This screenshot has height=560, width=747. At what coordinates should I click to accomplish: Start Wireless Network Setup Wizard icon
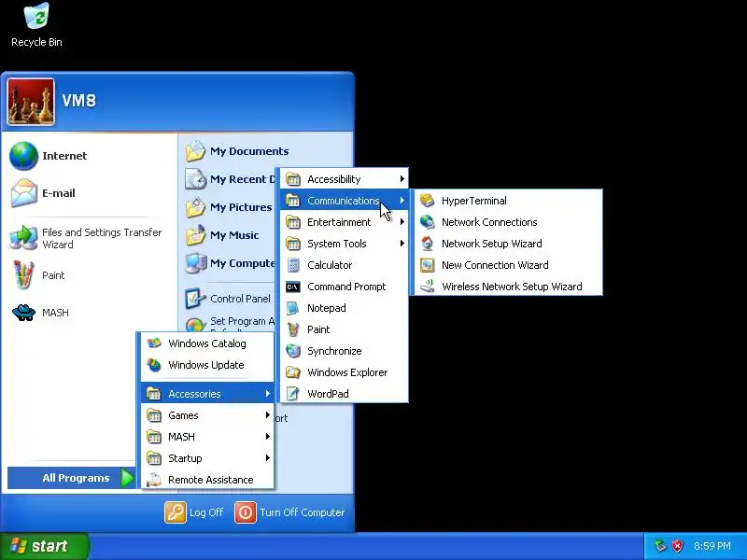click(428, 287)
